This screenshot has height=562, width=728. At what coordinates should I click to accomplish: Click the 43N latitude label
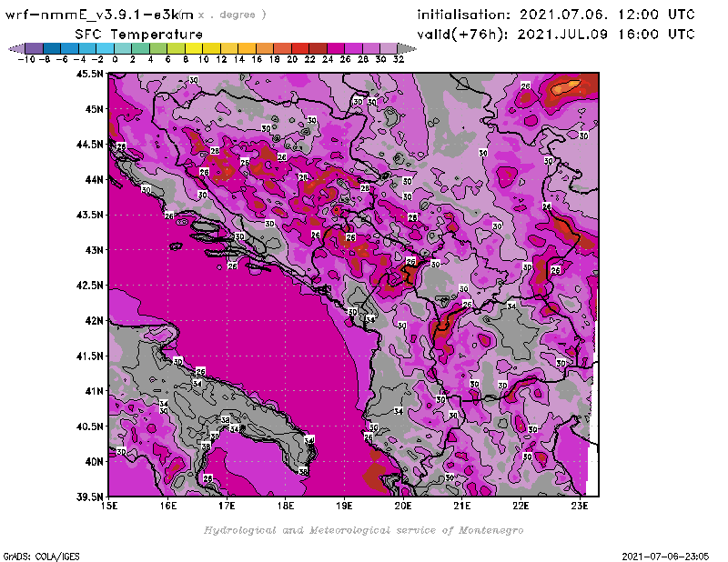tap(94, 250)
